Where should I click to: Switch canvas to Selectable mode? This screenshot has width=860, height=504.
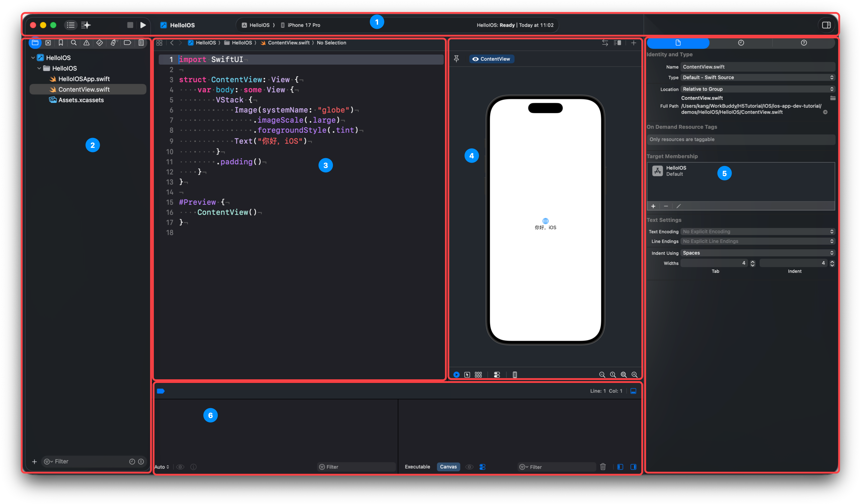point(467,374)
